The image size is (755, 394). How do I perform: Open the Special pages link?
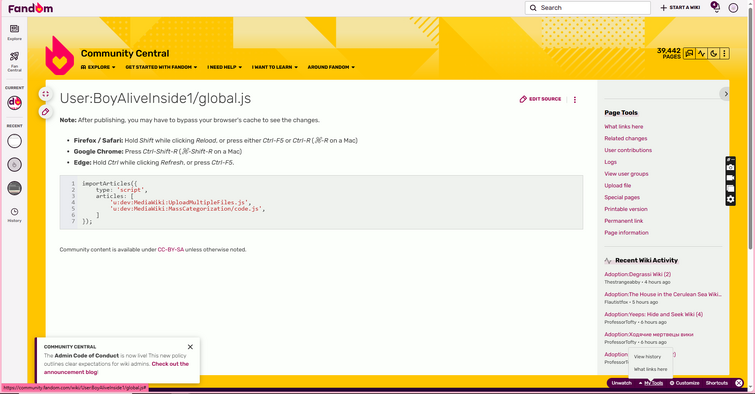pos(622,197)
